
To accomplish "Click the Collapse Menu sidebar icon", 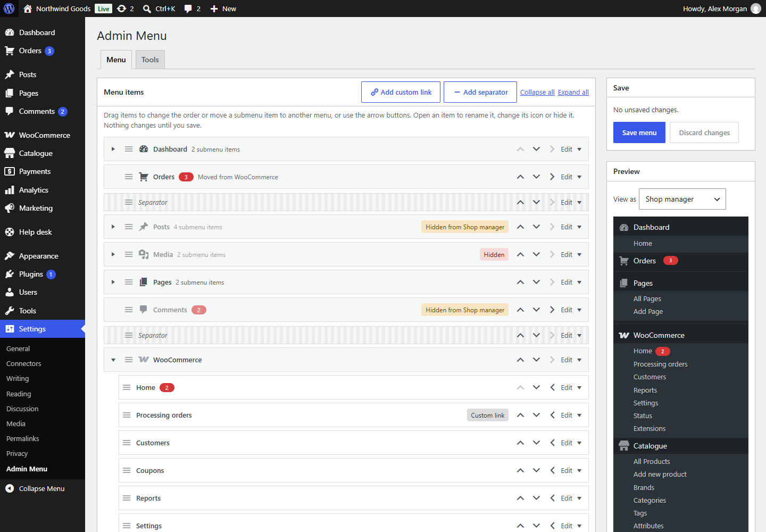I will click(10, 488).
